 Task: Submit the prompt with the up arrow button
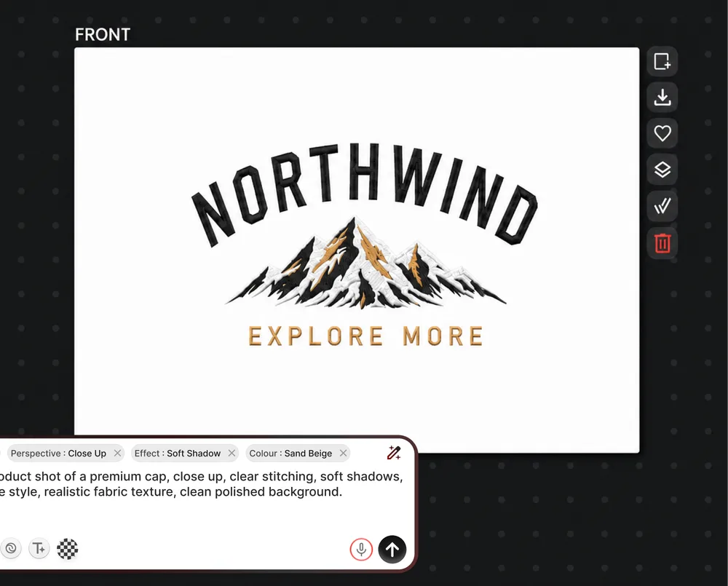pyautogui.click(x=392, y=550)
